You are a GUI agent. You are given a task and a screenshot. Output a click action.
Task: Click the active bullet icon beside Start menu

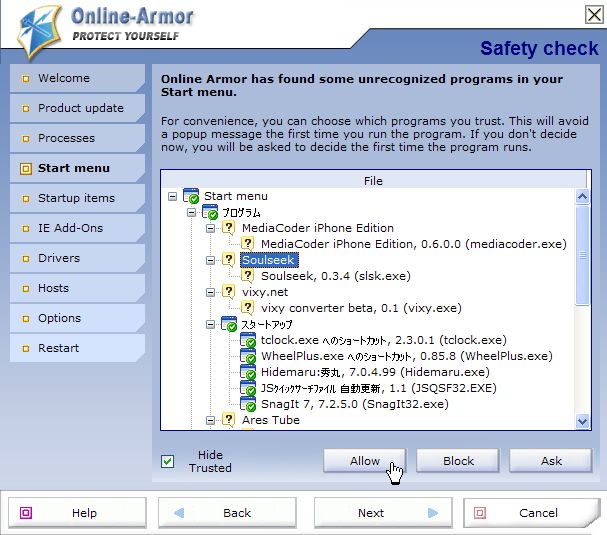coord(26,168)
